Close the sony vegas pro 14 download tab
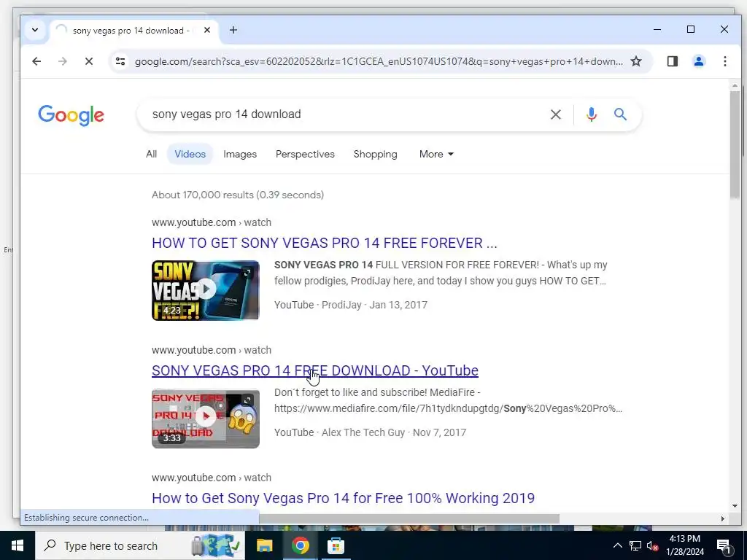The image size is (747, 560). 206,30
